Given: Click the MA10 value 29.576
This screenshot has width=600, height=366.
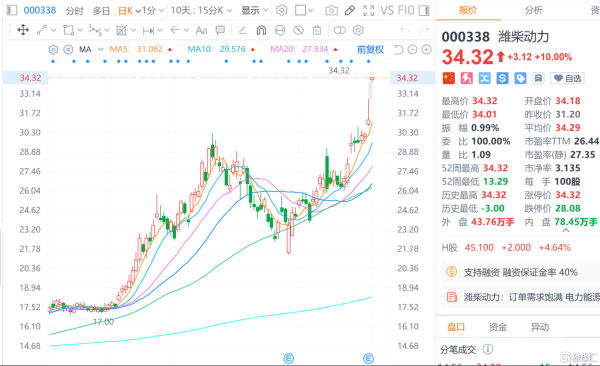Looking at the screenshot, I should tap(232, 49).
